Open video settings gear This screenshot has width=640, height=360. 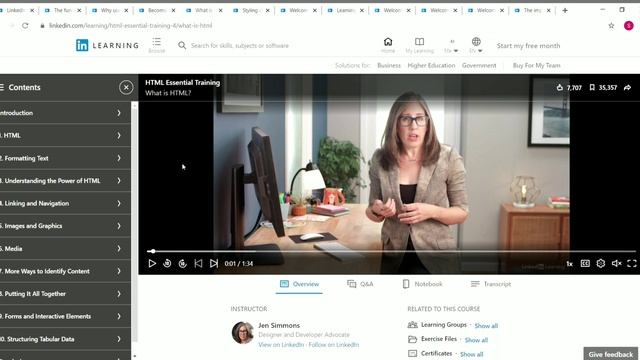click(600, 264)
